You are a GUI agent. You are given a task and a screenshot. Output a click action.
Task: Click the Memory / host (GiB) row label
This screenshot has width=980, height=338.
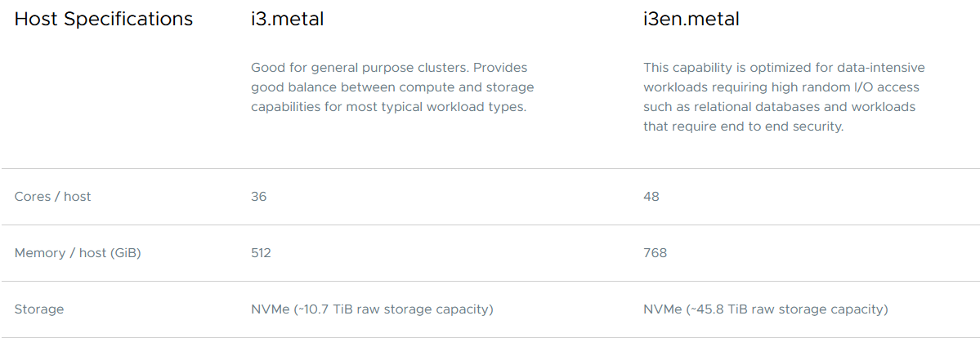tap(77, 253)
